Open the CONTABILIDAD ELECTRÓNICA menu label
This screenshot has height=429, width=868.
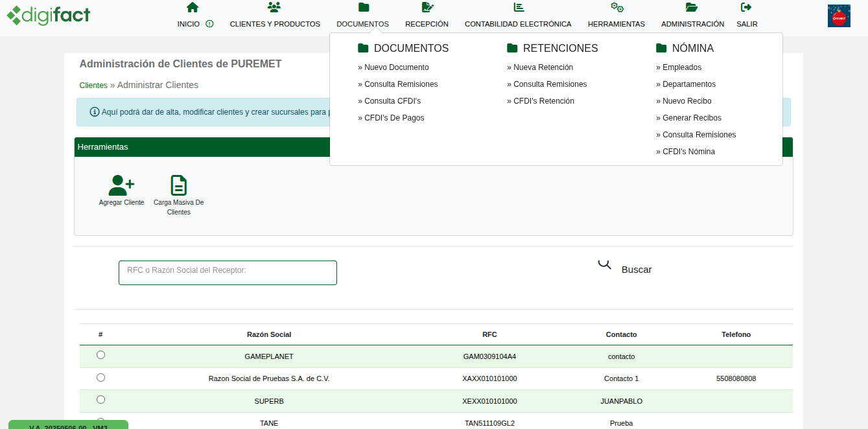coord(518,24)
